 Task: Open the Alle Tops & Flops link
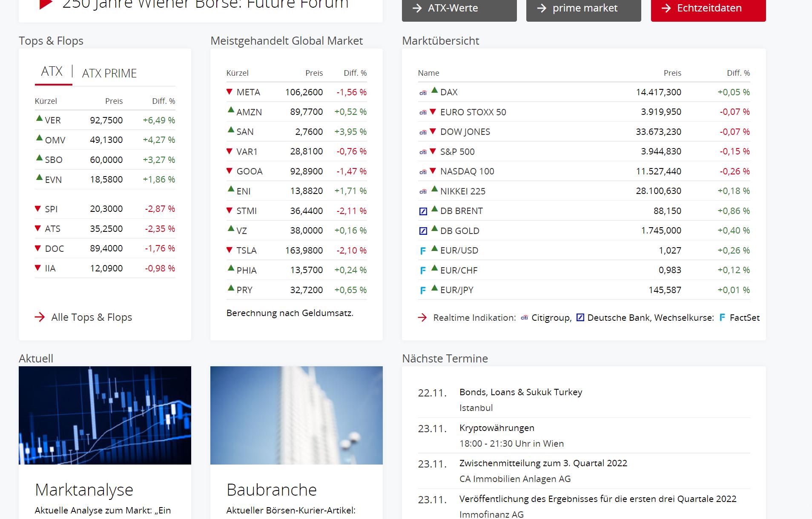(x=92, y=317)
